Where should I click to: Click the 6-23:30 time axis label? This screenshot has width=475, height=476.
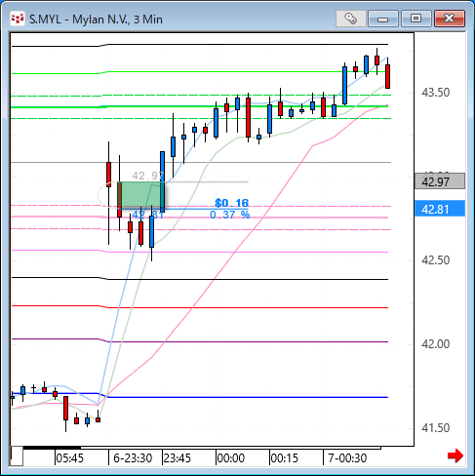[133, 458]
